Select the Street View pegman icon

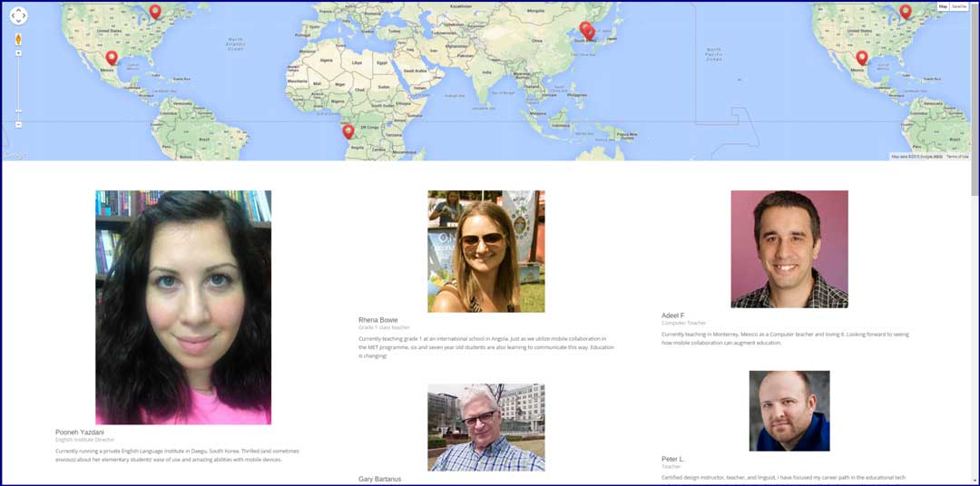pyautogui.click(x=18, y=39)
